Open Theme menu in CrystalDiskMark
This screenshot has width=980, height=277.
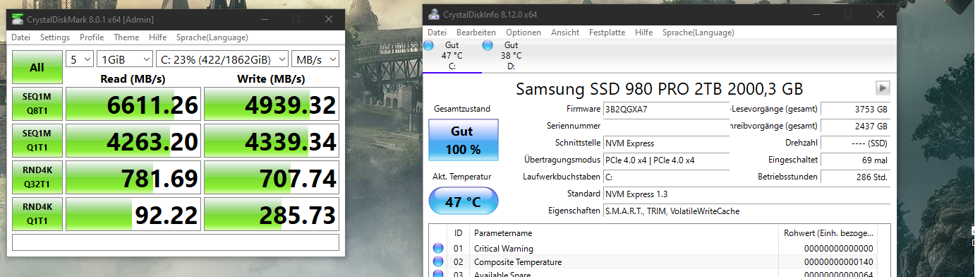(x=126, y=37)
